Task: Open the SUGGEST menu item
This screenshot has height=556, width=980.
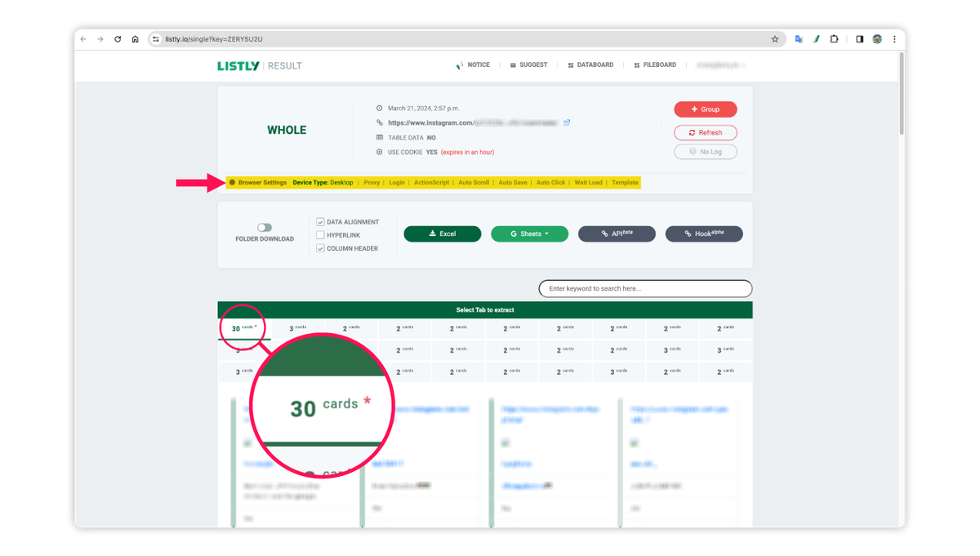Action: pyautogui.click(x=528, y=64)
